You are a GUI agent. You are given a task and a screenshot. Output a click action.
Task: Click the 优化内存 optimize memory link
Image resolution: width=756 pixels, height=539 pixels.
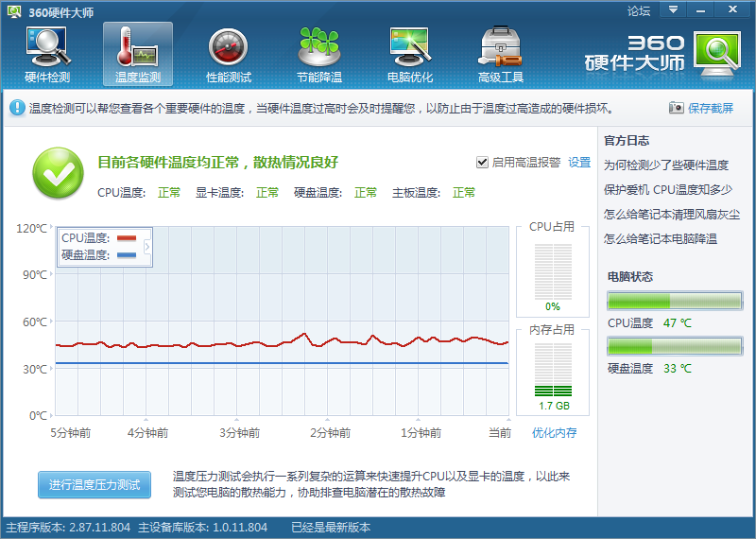point(554,433)
